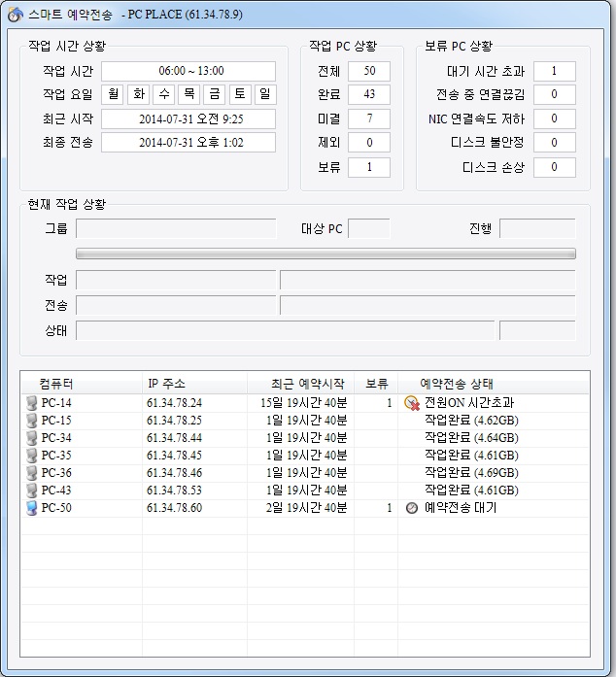Sort list by the IP 주소 column header
Viewport: 616px width, 677px height.
pyautogui.click(x=165, y=384)
